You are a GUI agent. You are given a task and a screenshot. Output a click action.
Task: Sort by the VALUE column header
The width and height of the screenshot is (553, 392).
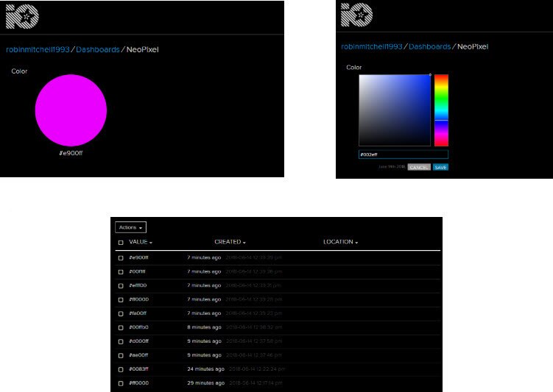click(141, 242)
